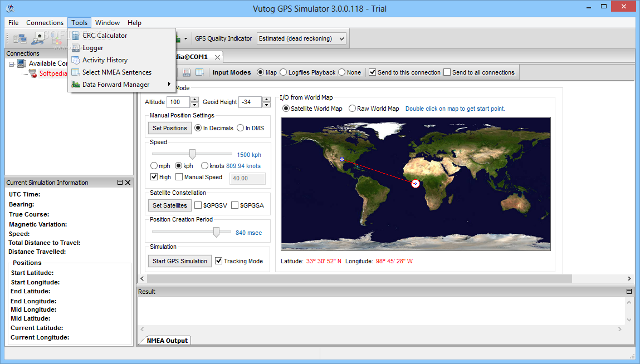Toggle Tracking Mode checkbox
This screenshot has height=364, width=640.
[x=219, y=261]
